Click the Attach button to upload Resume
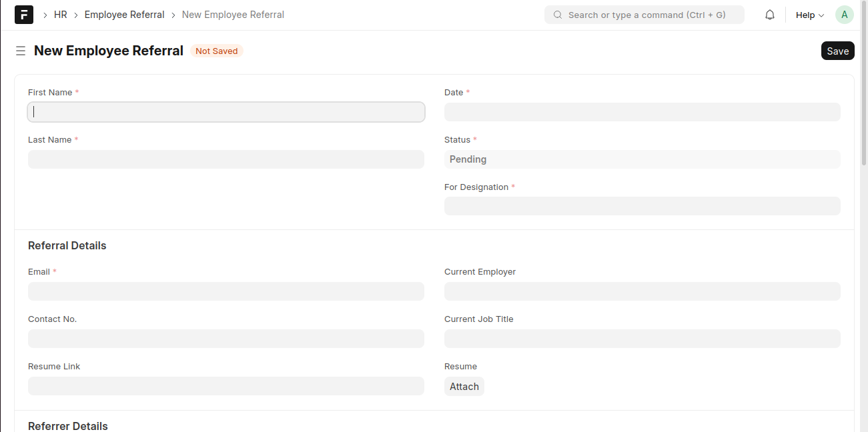 464,386
